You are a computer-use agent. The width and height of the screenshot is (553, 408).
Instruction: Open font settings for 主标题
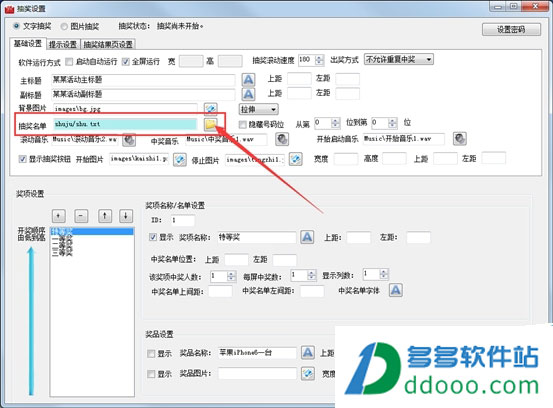pyautogui.click(x=248, y=80)
